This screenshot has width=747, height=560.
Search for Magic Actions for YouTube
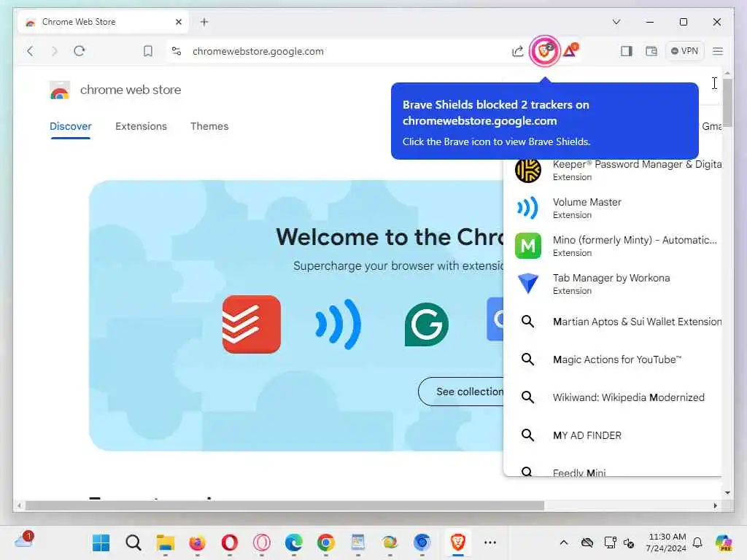pyautogui.click(x=613, y=359)
